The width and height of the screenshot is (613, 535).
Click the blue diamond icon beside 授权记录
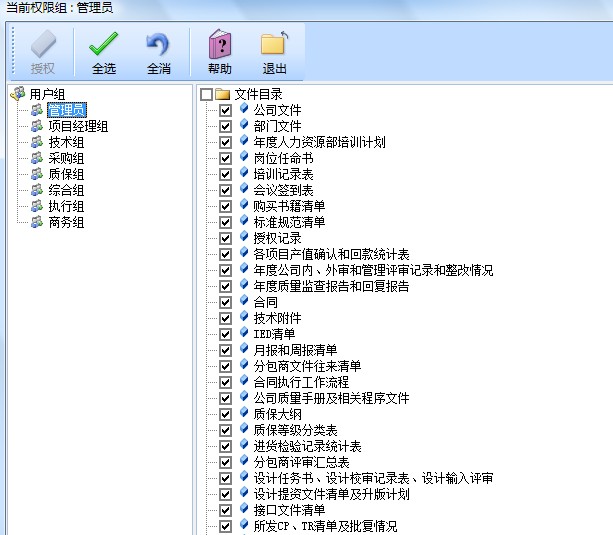tap(244, 237)
